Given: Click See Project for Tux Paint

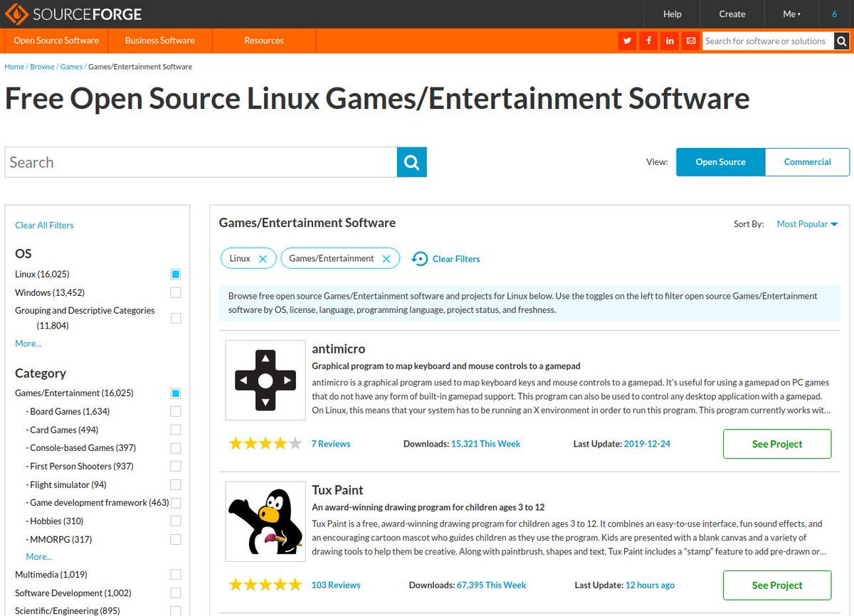Looking at the screenshot, I should coord(777,585).
